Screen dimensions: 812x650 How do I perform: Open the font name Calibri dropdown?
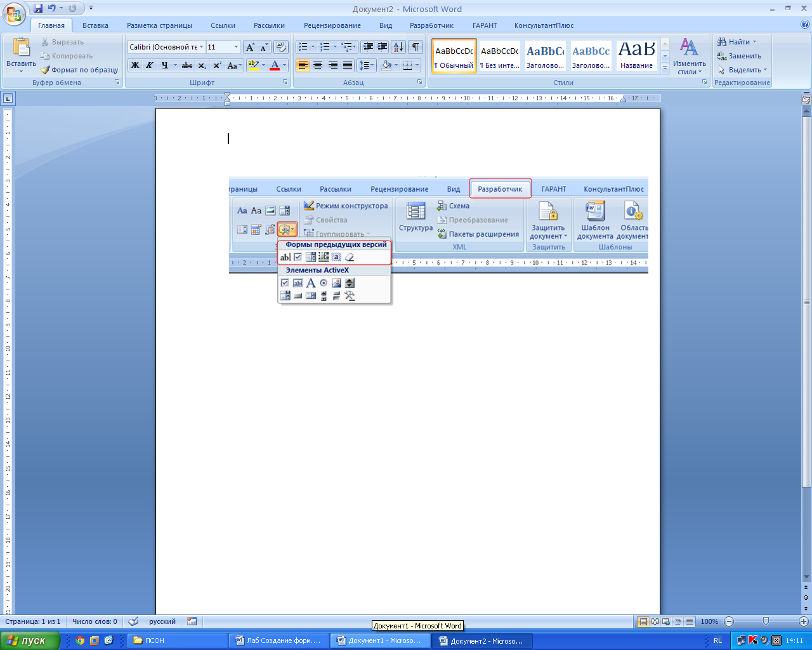(x=202, y=47)
